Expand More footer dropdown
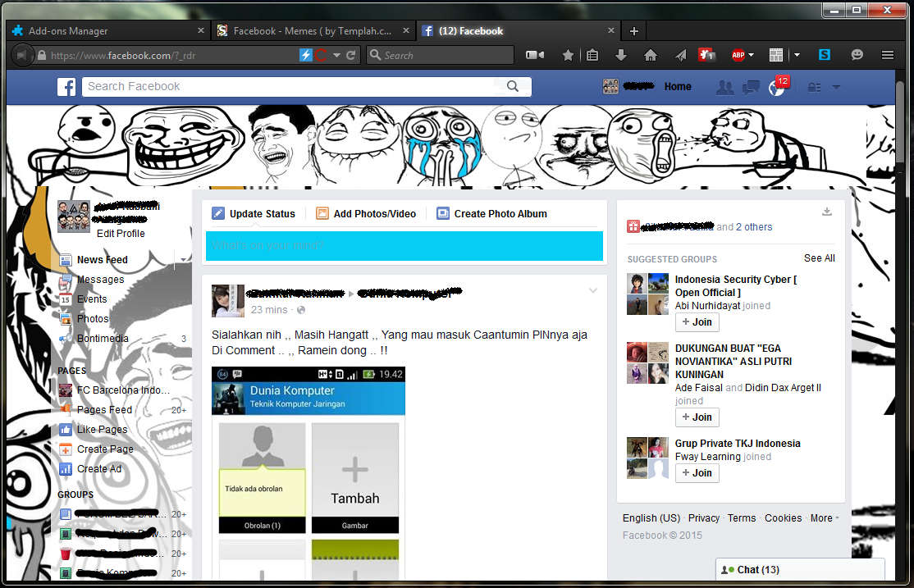The image size is (914, 588). [825, 518]
